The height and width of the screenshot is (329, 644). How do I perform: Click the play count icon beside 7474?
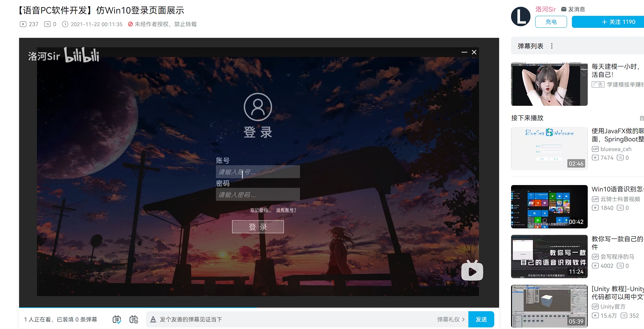[595, 158]
